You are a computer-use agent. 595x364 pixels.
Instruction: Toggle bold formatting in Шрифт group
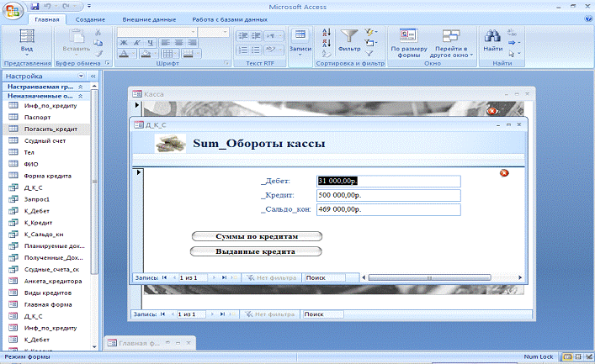(x=123, y=41)
